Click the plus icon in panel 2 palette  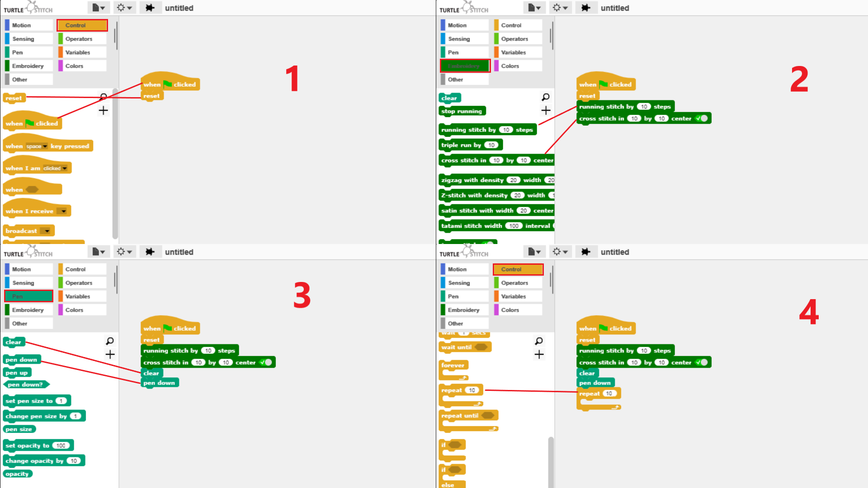pyautogui.click(x=546, y=110)
